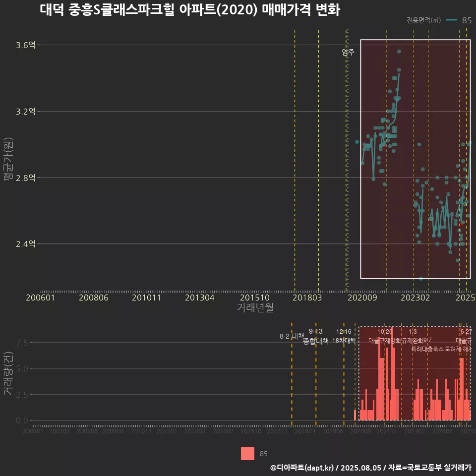Click the 12·16 18차대책 policy marker label
476x476 pixels.
(x=344, y=336)
